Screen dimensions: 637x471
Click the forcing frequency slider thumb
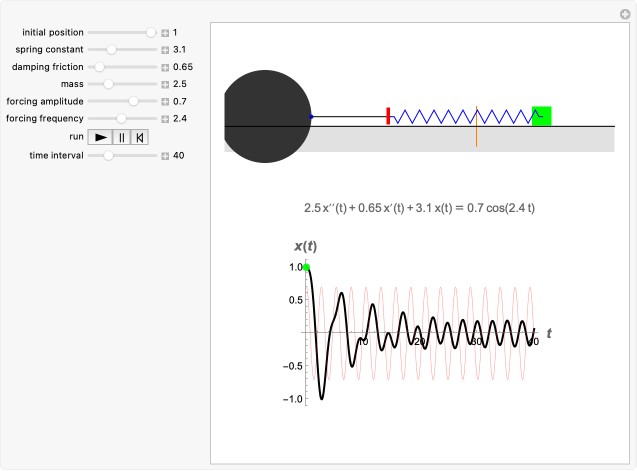point(122,118)
